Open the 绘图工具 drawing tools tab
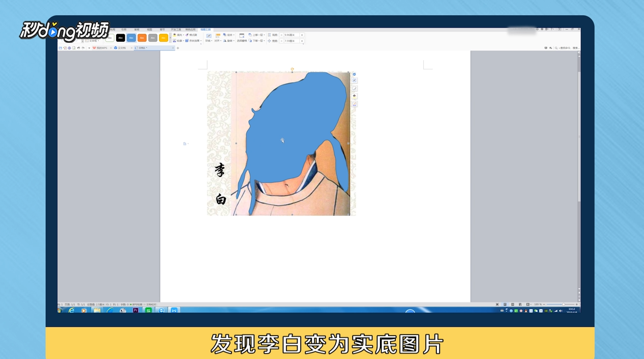644x359 pixels. click(206, 30)
